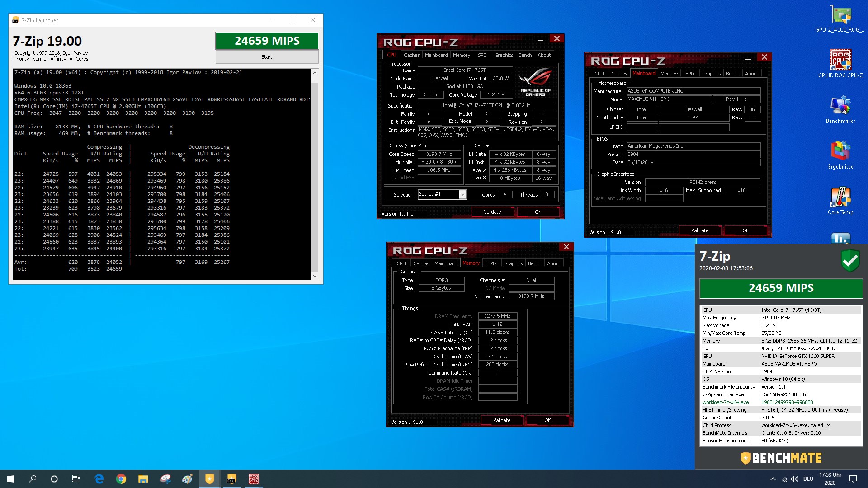The image size is (868, 488).
Task: Switch to BenchMate taskbar icon
Action: [209, 479]
